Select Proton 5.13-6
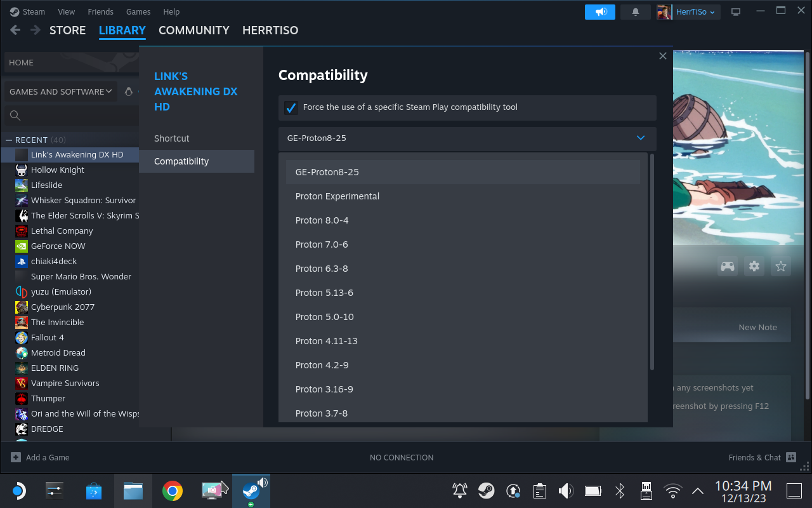Image resolution: width=812 pixels, height=508 pixels. (463, 293)
